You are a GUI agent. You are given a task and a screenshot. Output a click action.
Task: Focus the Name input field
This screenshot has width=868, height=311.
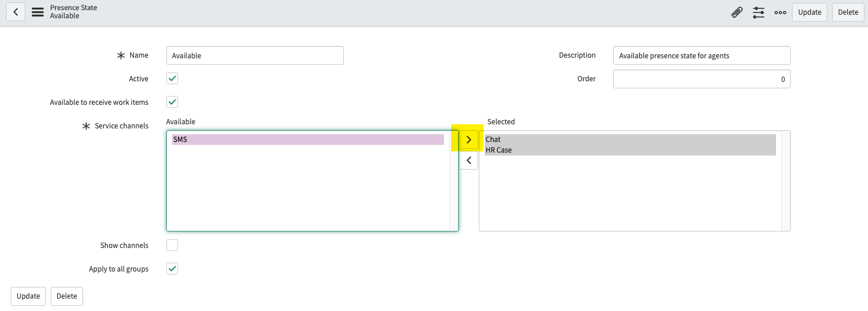tap(255, 55)
